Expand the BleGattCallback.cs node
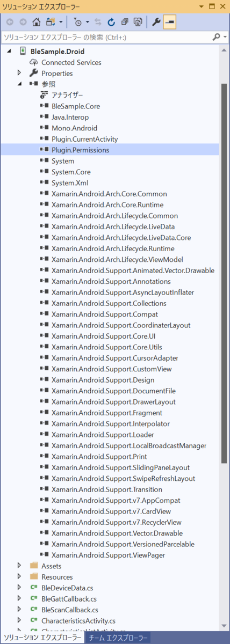This screenshot has height=644, width=230. [19, 598]
